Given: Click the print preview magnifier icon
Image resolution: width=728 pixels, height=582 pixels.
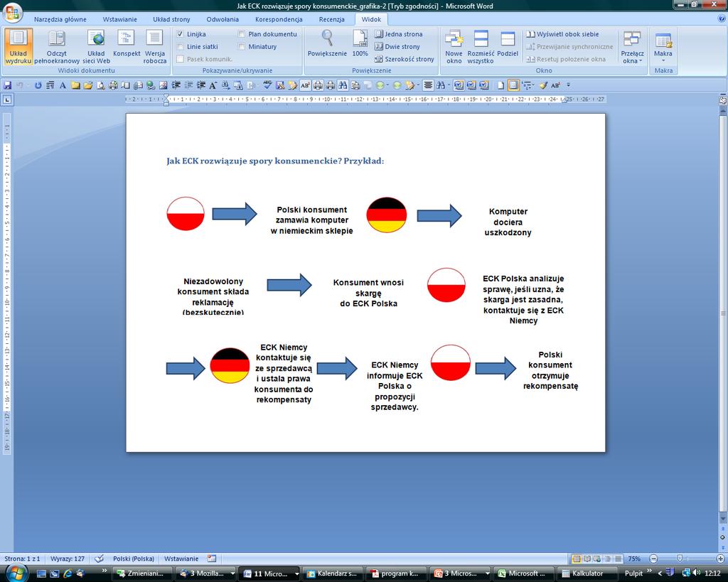Looking at the screenshot, I should coord(100,85).
